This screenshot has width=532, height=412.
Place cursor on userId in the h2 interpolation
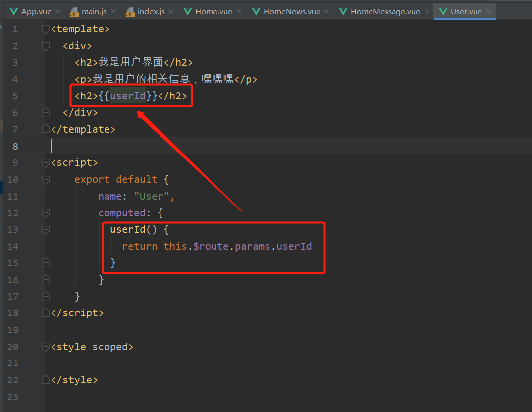(128, 96)
